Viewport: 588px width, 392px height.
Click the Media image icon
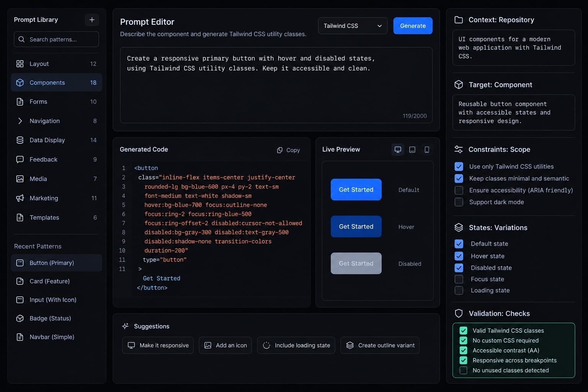tap(20, 179)
